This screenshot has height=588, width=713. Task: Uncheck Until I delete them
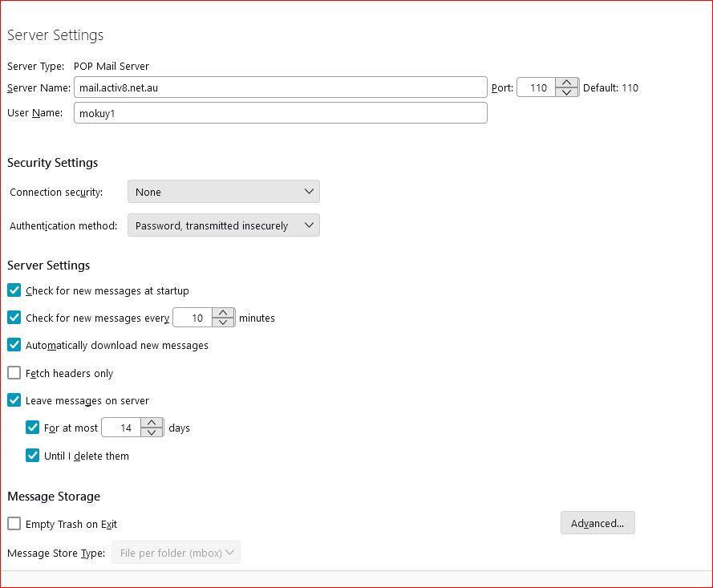coord(32,455)
